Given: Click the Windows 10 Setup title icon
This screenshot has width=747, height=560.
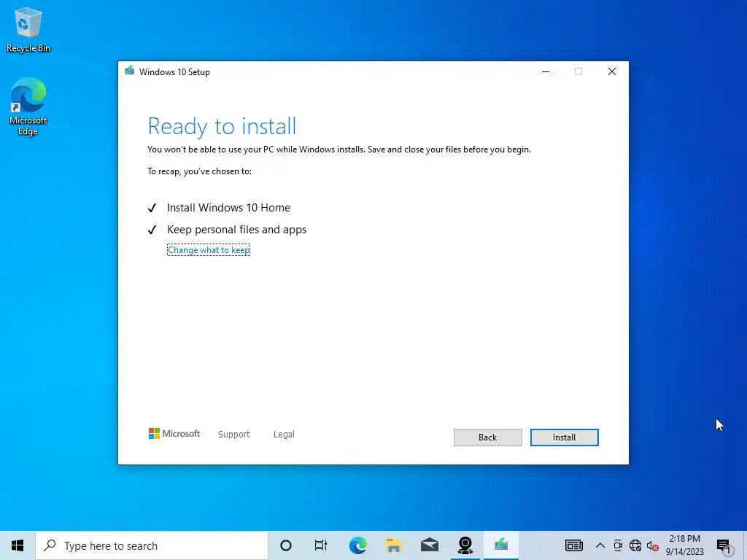Looking at the screenshot, I should pyautogui.click(x=130, y=71).
